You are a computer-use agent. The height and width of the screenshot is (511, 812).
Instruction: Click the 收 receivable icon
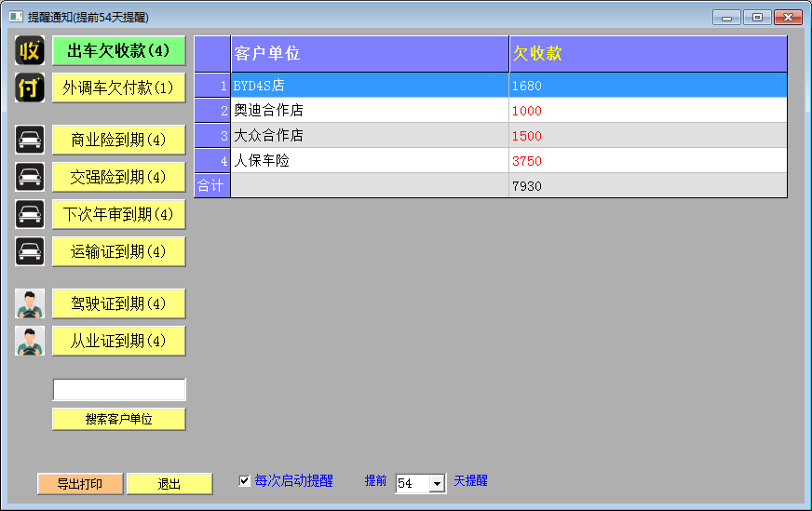point(30,51)
